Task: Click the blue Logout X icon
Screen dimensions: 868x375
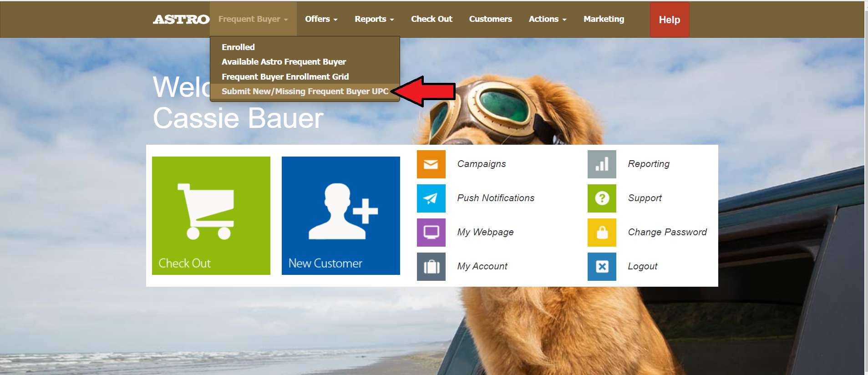Action: pyautogui.click(x=602, y=267)
